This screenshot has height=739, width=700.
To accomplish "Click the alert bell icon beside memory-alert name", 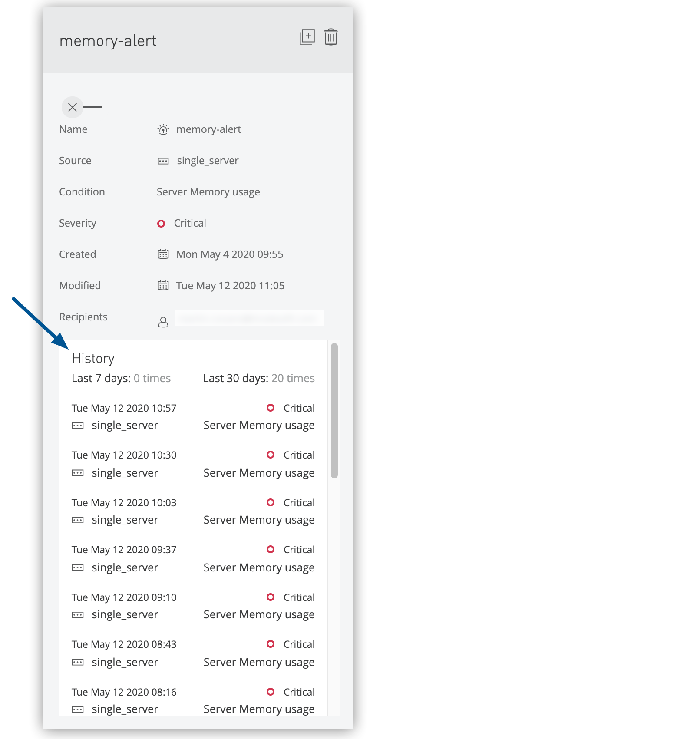I will (x=163, y=129).
